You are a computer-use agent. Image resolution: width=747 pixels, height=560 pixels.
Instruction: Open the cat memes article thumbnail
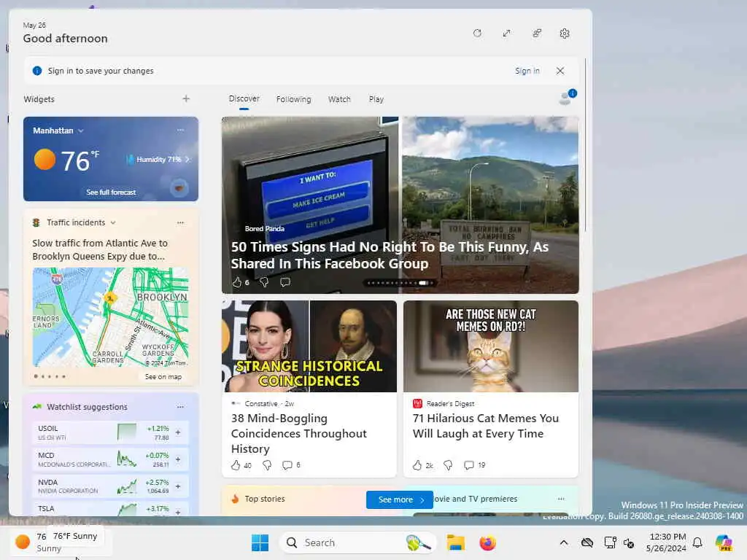(x=491, y=346)
